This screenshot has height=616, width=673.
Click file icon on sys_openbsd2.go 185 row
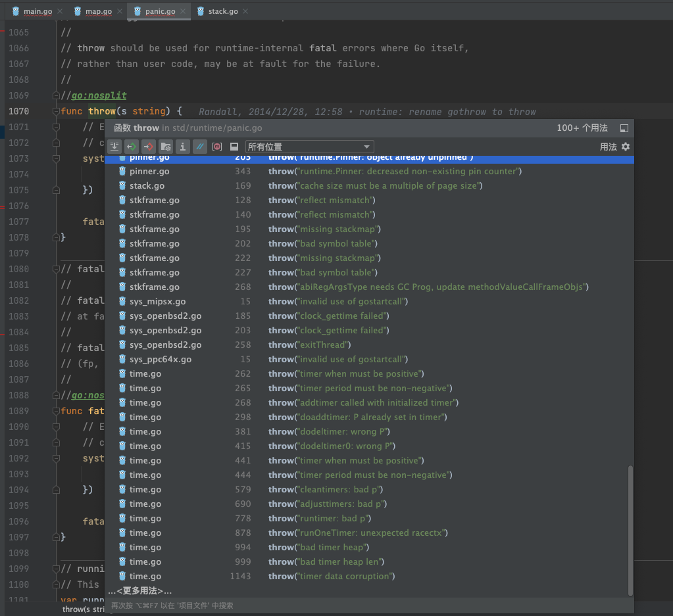coord(122,316)
